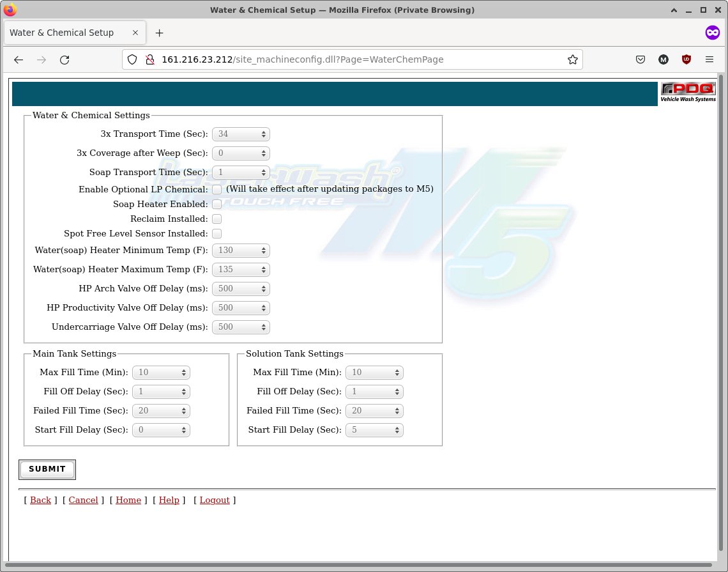Open a new browser tab

tap(159, 33)
